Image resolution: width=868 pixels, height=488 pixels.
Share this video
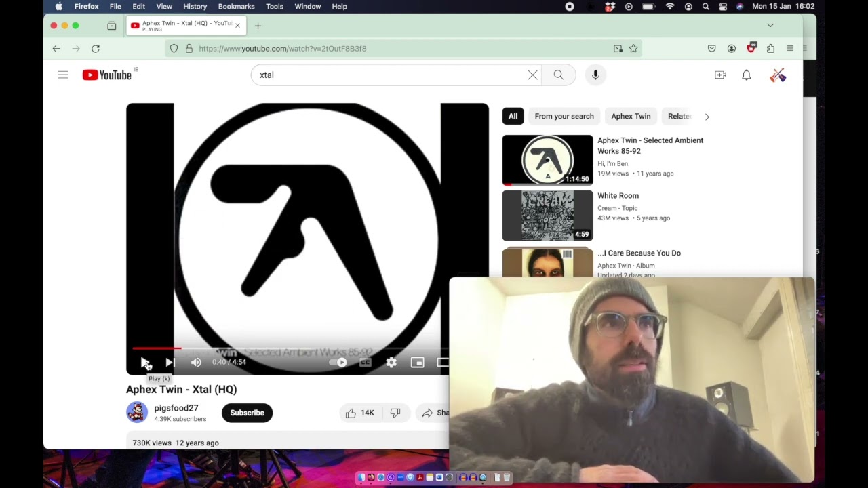point(434,413)
